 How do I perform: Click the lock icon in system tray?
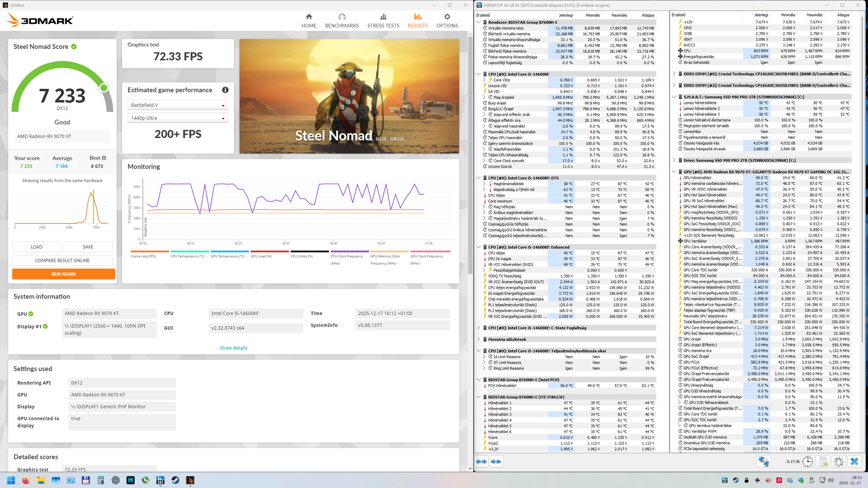[746, 480]
